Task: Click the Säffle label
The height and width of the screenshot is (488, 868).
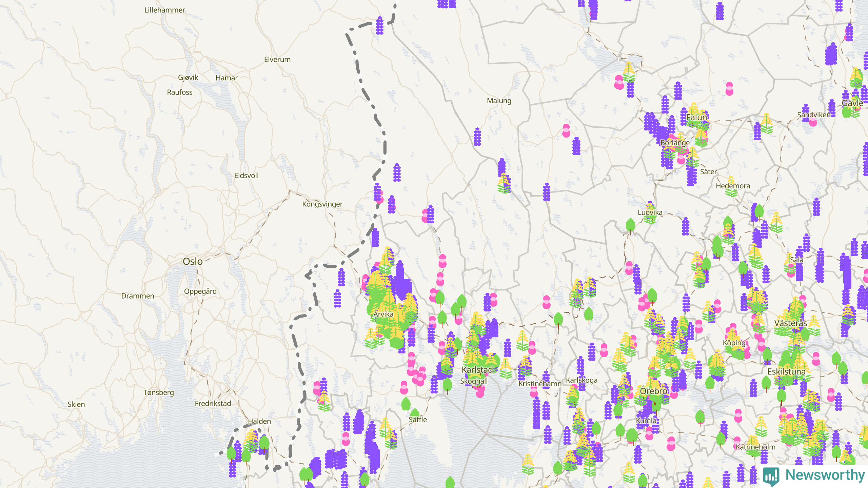Action: pyautogui.click(x=418, y=420)
